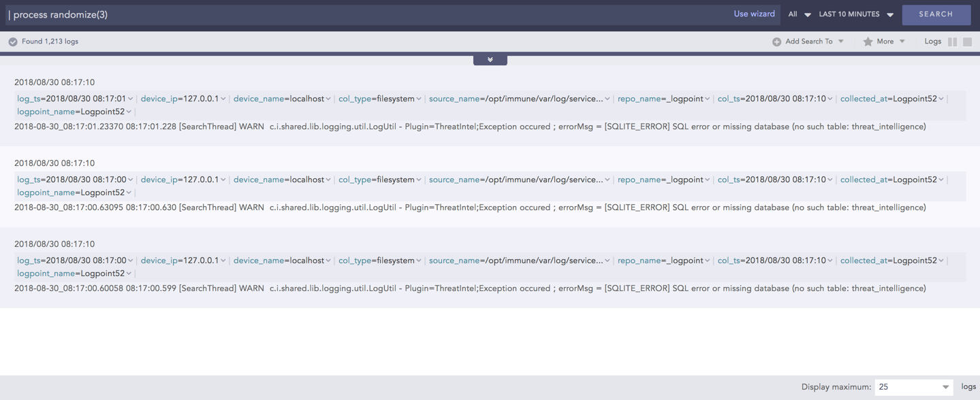Image resolution: width=980 pixels, height=400 pixels.
Task: Select the single-pane logs view icon
Action: coord(966,41)
